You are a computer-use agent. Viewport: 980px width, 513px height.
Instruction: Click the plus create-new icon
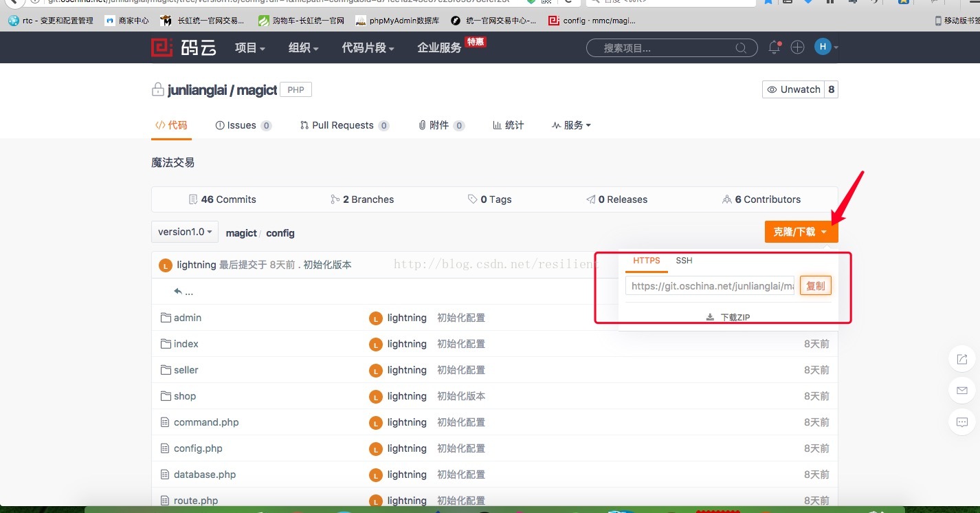797,47
